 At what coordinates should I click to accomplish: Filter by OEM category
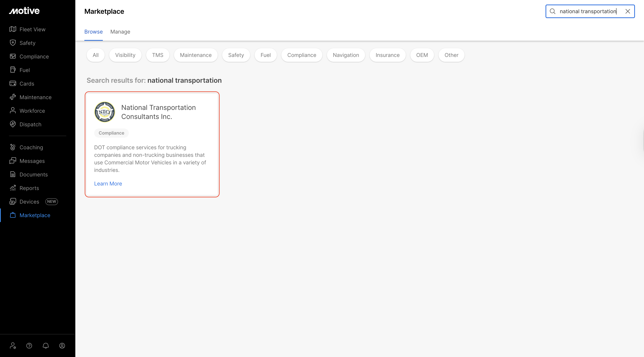422,55
